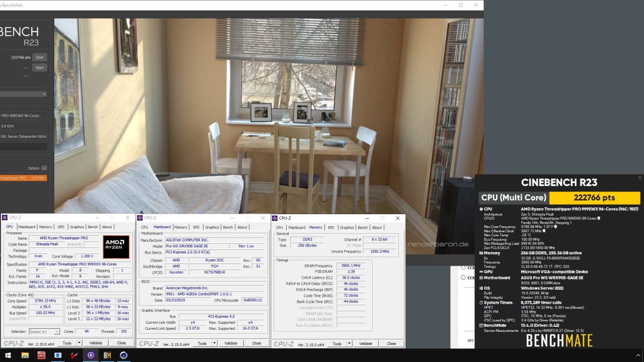Select the orange Threadripper PRO result entry
Viewport: 644px width, 362px height.
pyautogui.click(x=23, y=177)
